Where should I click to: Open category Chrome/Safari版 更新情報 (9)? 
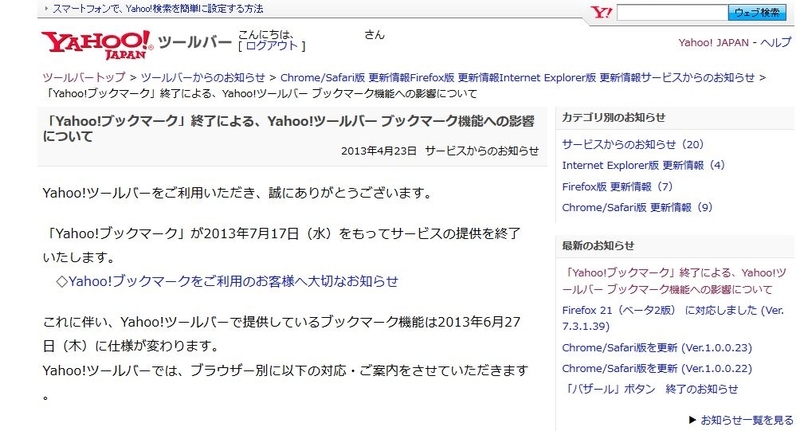[x=637, y=208]
